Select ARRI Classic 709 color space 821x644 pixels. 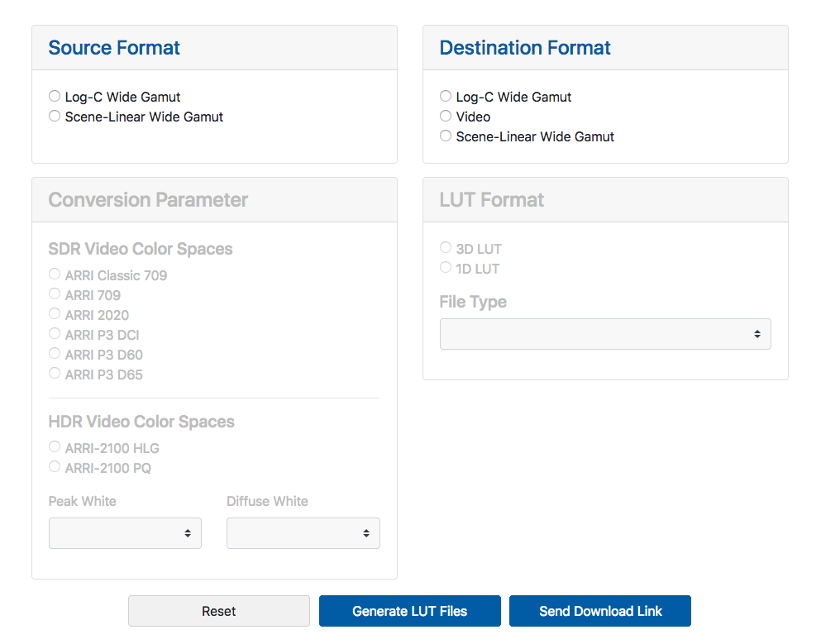click(x=55, y=274)
